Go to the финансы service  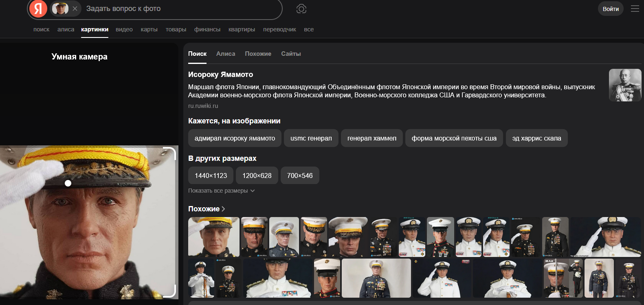click(x=207, y=29)
